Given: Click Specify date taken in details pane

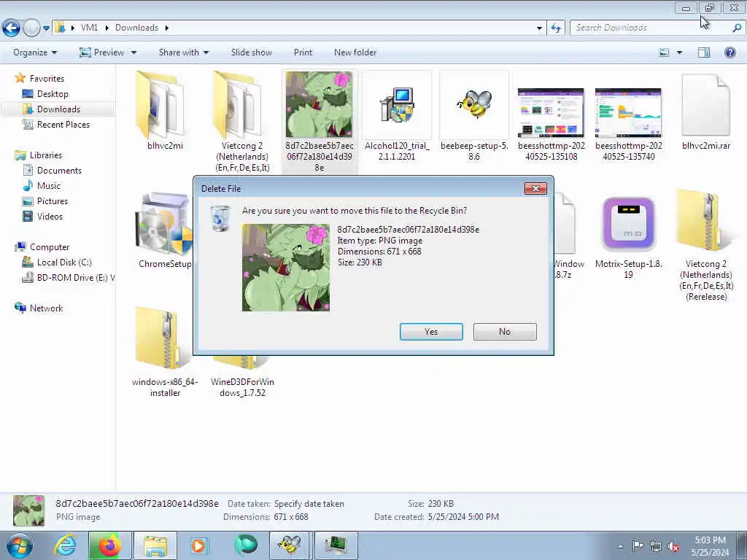Looking at the screenshot, I should [x=309, y=504].
